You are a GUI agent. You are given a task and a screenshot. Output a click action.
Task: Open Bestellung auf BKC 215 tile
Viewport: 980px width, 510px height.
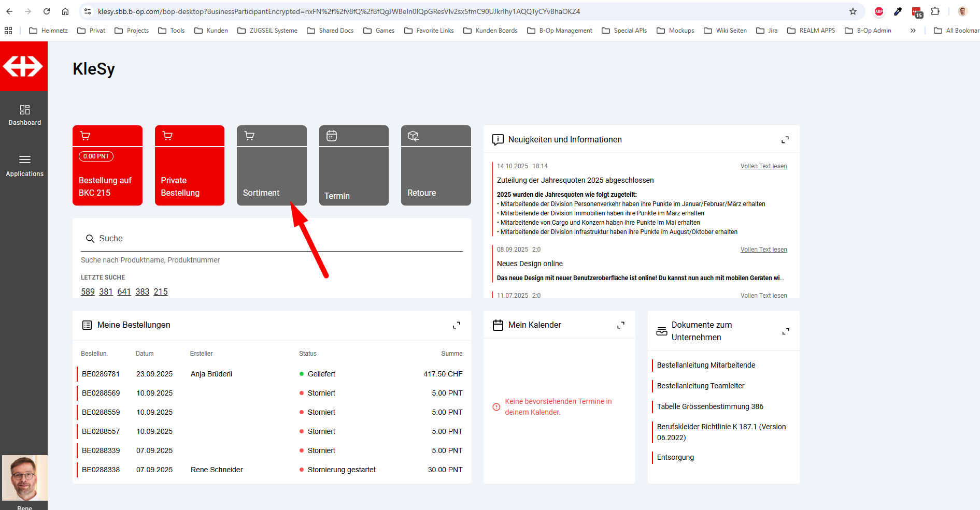pyautogui.click(x=107, y=166)
